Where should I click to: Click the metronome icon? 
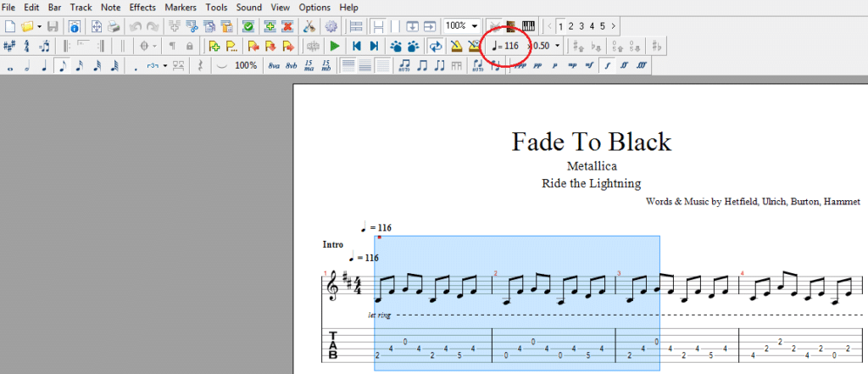pyautogui.click(x=456, y=46)
